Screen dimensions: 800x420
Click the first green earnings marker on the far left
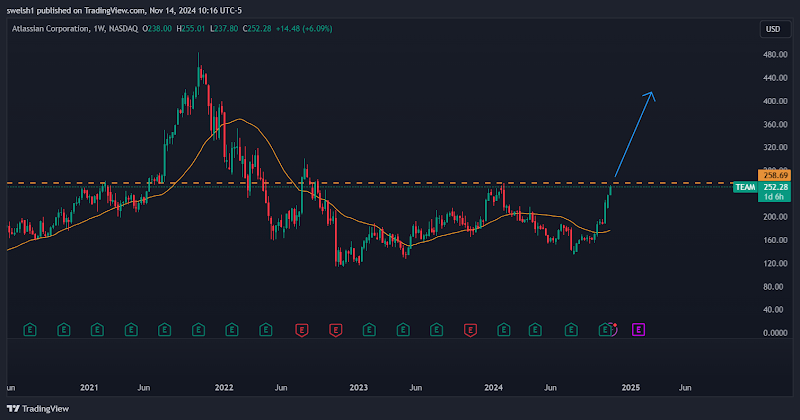pyautogui.click(x=30, y=330)
